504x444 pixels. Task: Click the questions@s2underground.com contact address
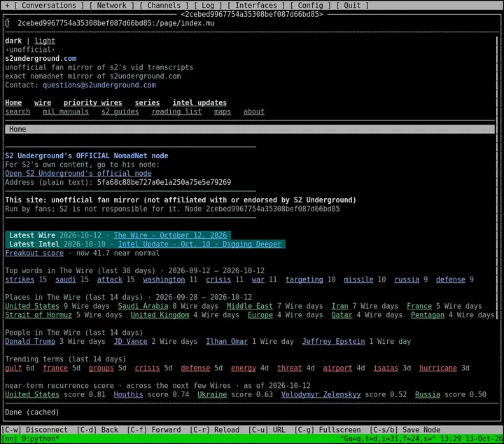coord(99,85)
